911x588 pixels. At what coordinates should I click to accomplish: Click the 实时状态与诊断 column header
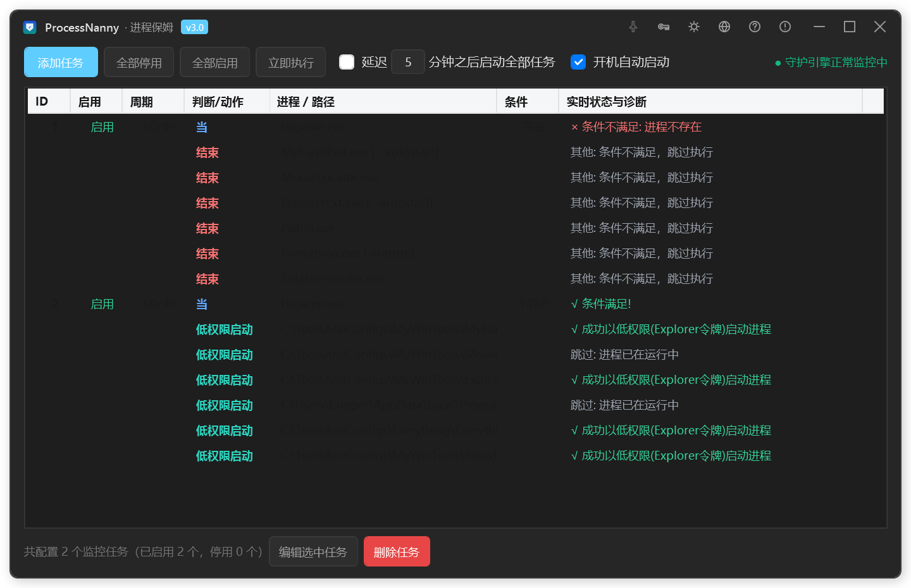(x=710, y=101)
